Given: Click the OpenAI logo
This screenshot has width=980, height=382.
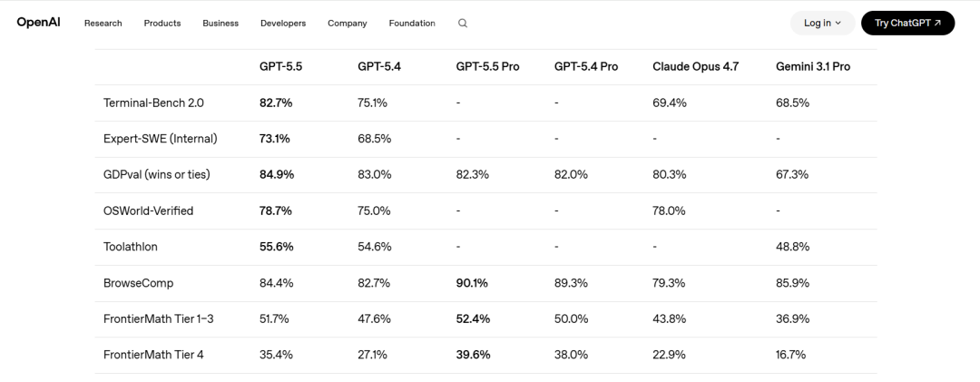Looking at the screenshot, I should coord(36,23).
